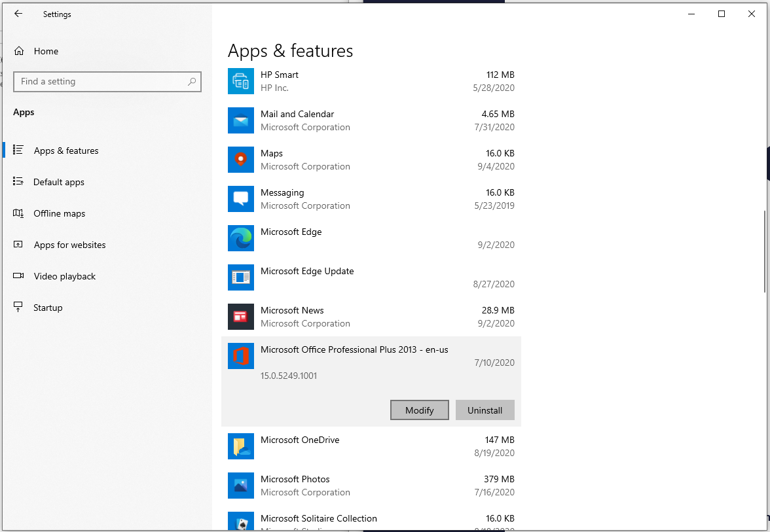Click Uninstall for Microsoft Office
The height and width of the screenshot is (532, 770).
(485, 410)
